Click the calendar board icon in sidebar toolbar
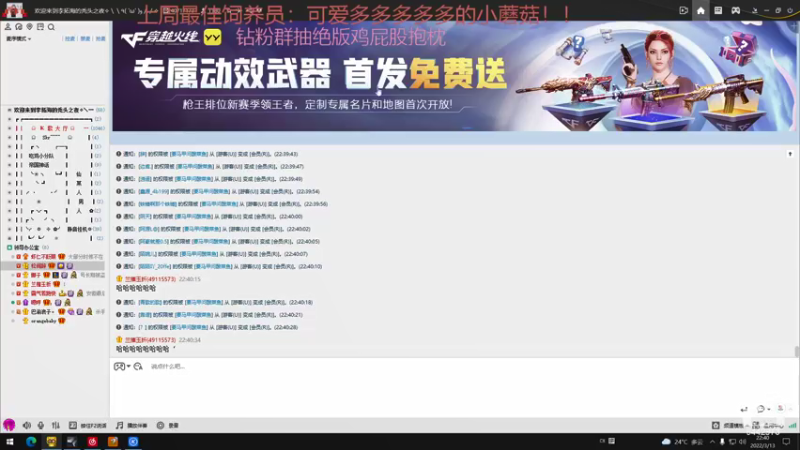Viewport: 800px width, 450px height. point(40,27)
